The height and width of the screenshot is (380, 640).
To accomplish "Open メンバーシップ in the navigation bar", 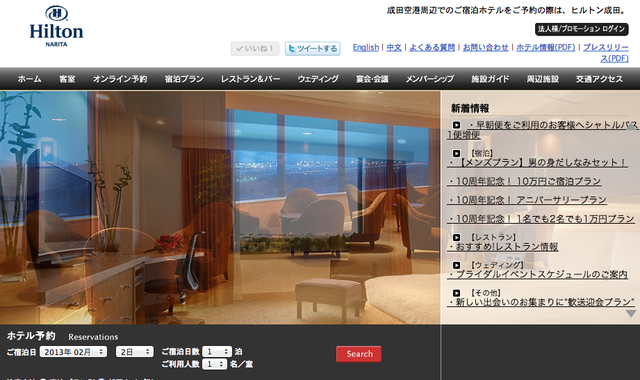I will [x=430, y=79].
